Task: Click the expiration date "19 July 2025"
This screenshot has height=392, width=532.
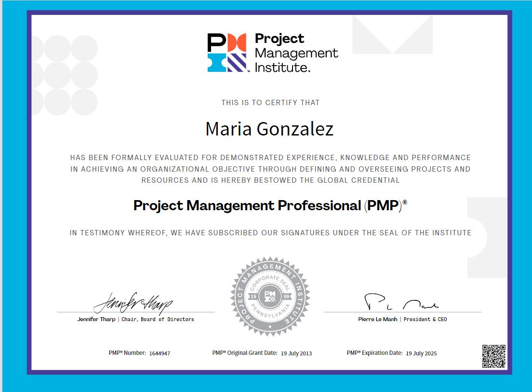Action: tap(421, 353)
